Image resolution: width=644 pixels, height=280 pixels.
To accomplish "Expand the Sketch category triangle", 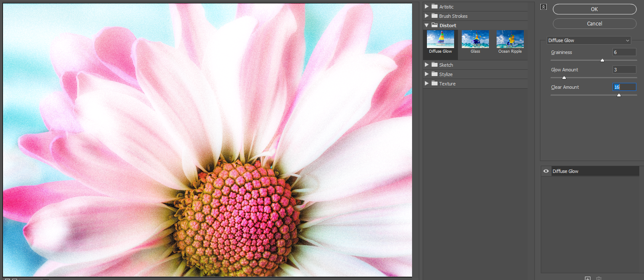I will [x=427, y=65].
